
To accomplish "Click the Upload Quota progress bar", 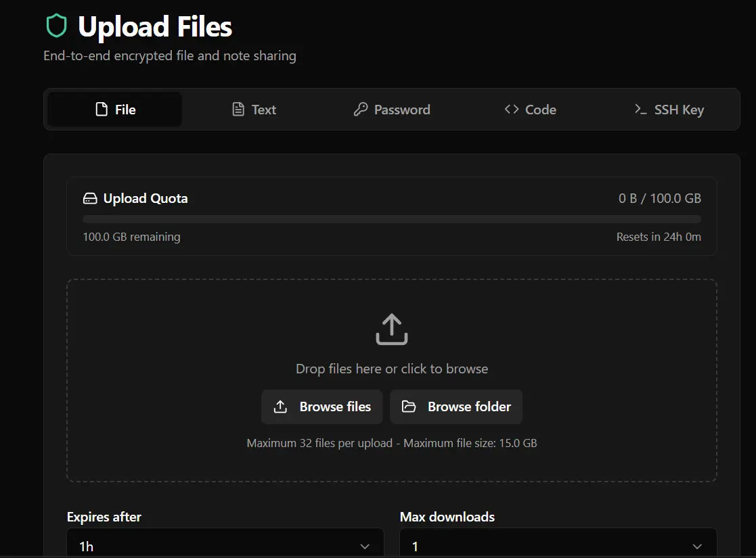I will tap(392, 219).
